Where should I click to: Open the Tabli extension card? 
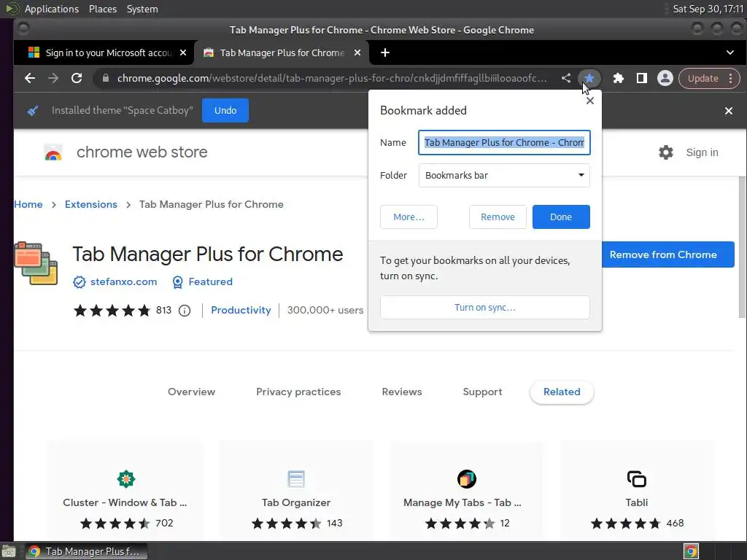pos(637,491)
